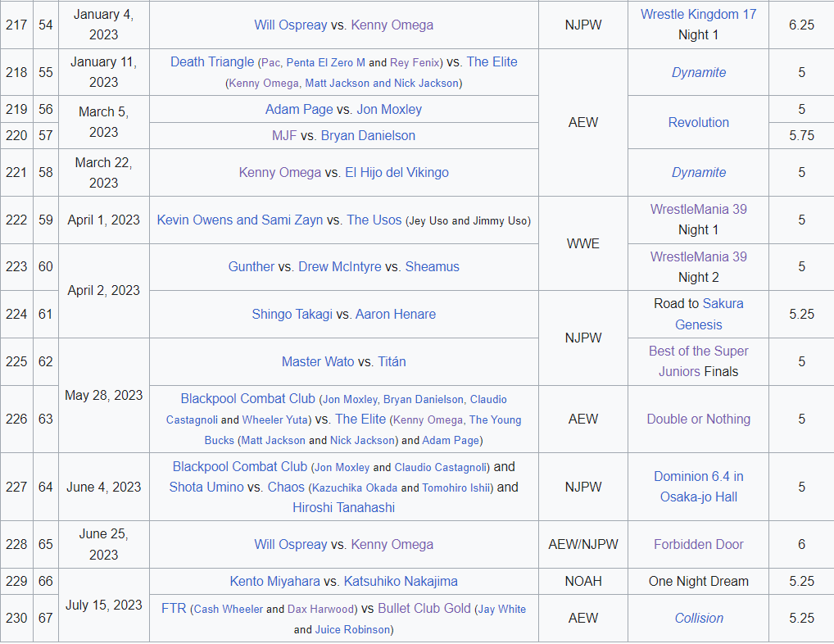
Task: Open the Kevin Owens and Sami Zayn link
Action: (x=240, y=220)
